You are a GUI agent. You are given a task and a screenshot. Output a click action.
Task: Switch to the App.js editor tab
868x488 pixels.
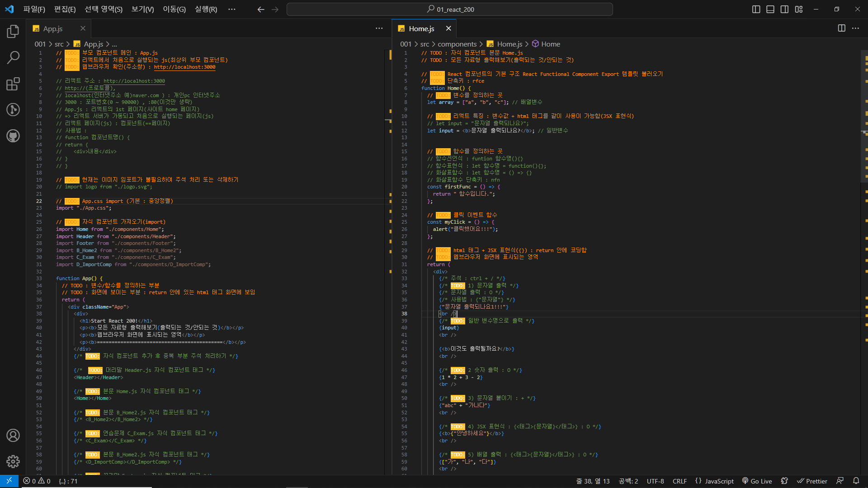tap(53, 28)
